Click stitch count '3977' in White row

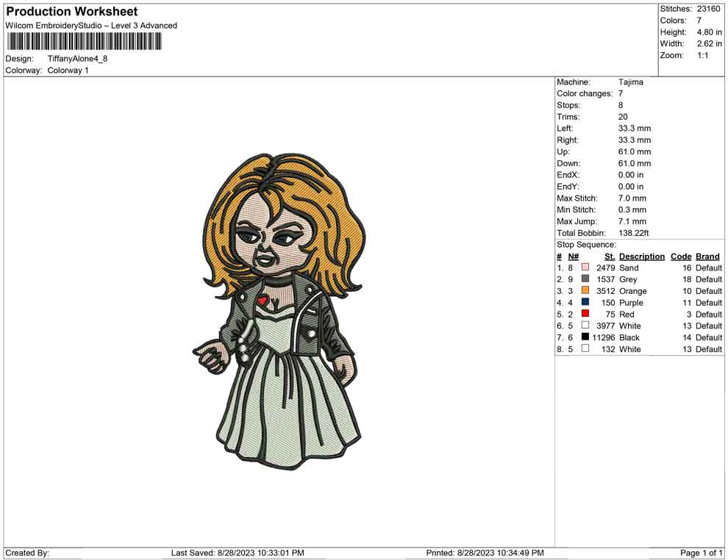(605, 326)
